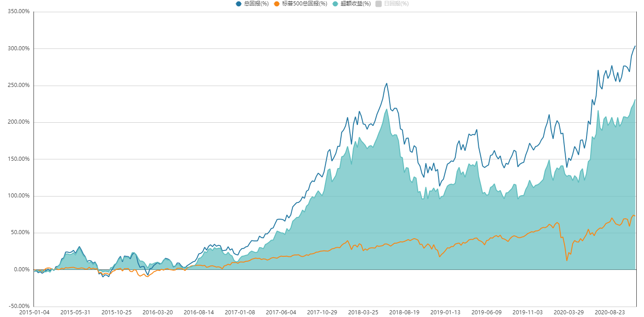Enable the disabled 日回报(%) series label
Viewport: 644px width, 317px height.
pyautogui.click(x=396, y=4)
